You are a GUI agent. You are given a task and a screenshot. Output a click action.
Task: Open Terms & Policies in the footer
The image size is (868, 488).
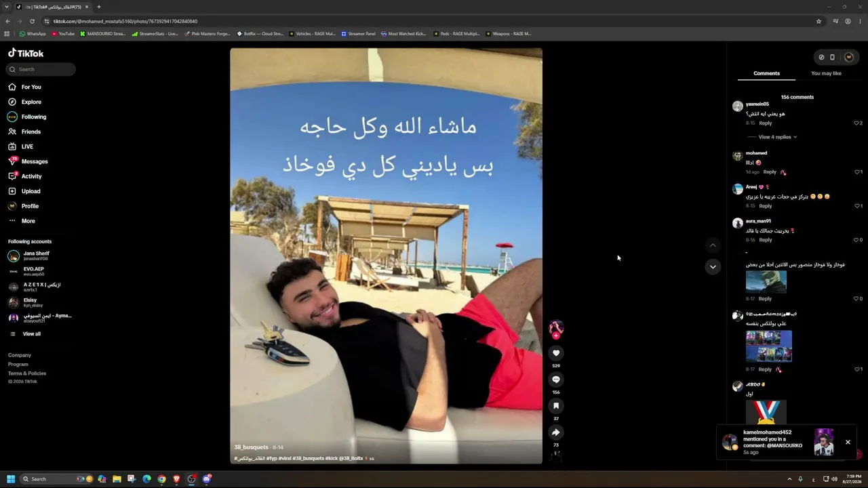[x=27, y=373]
